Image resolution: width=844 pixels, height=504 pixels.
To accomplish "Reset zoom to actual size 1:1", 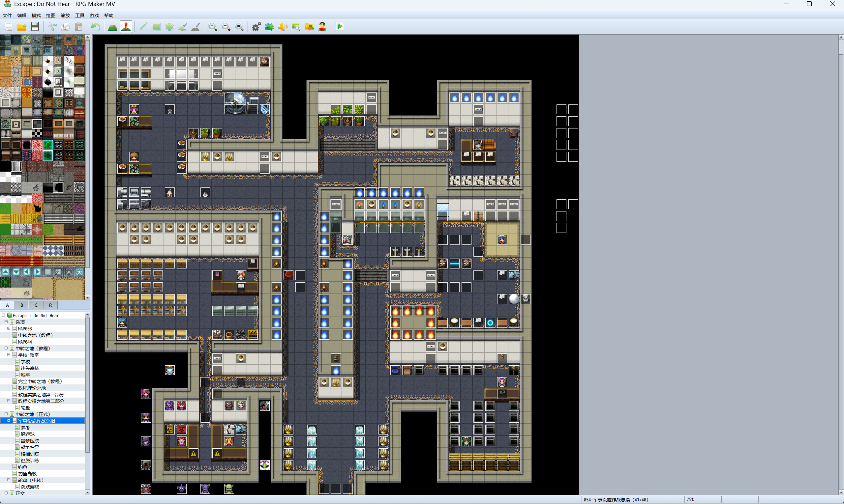I will coord(239,26).
